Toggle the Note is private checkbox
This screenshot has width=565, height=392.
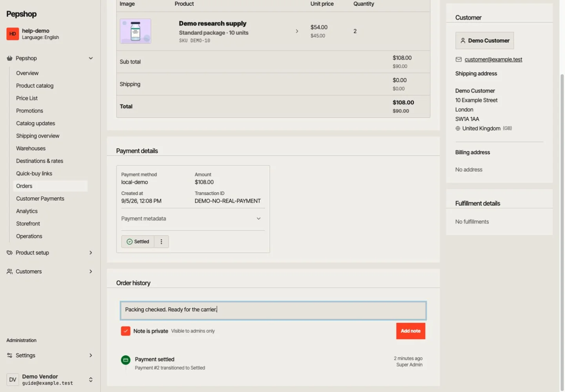click(126, 331)
